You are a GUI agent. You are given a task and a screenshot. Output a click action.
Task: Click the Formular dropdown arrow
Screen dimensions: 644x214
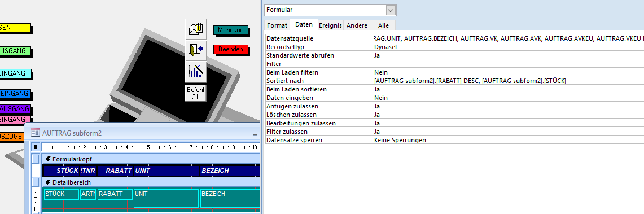(x=391, y=10)
